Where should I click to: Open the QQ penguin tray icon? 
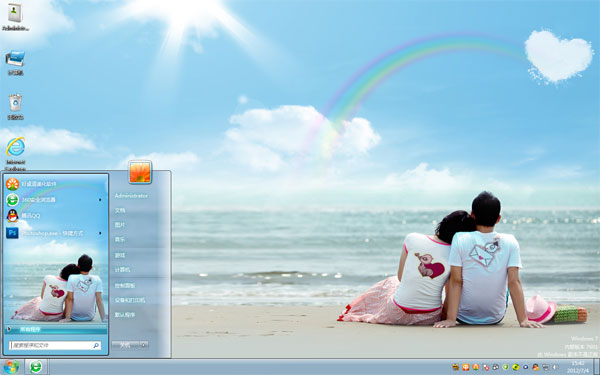click(535, 367)
